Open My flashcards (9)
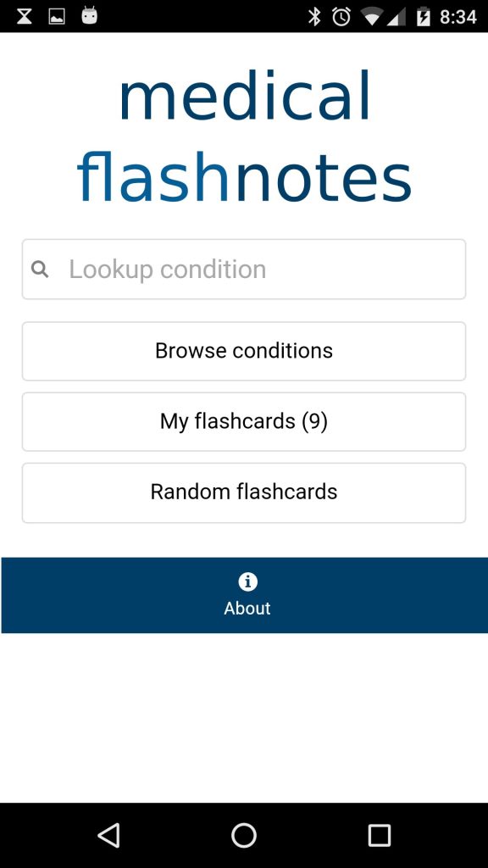Viewport: 488px width, 868px height. pos(244,422)
